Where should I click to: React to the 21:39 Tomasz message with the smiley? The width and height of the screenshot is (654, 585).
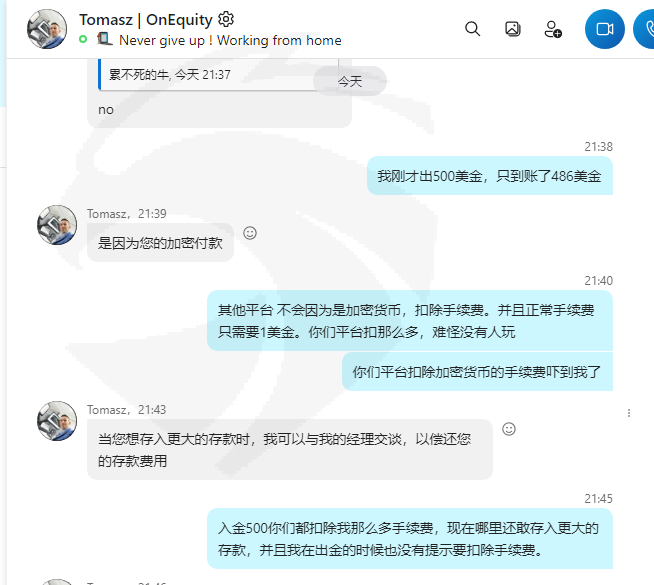250,233
